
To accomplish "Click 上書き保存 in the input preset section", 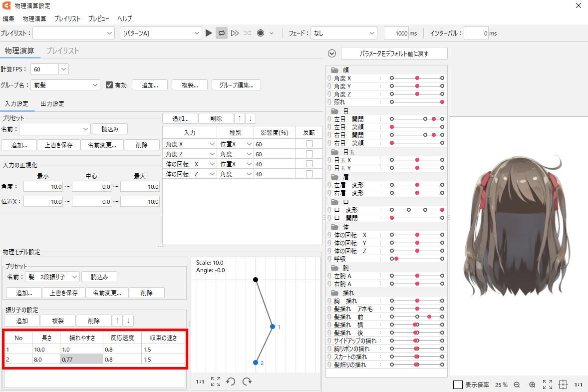I will 59,145.
